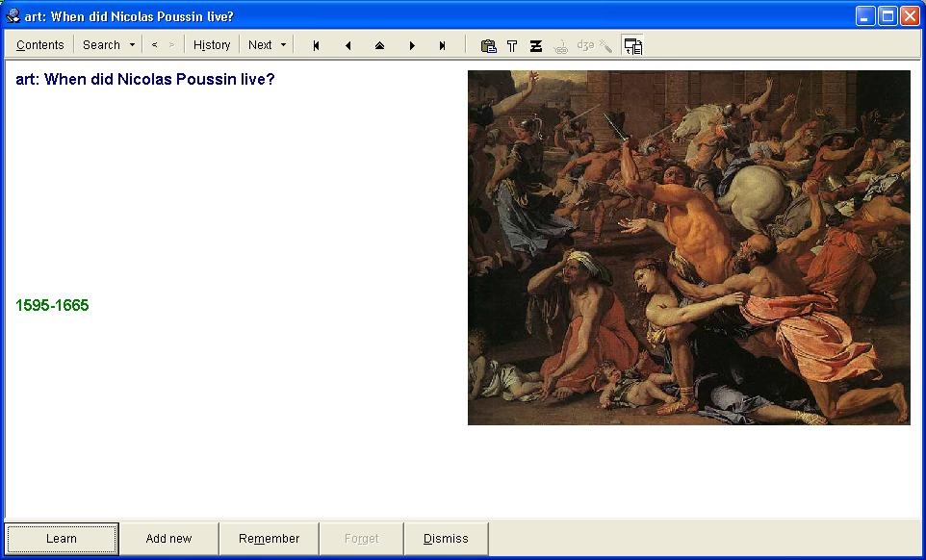Click the Remember button
The image size is (926, 560).
269,539
